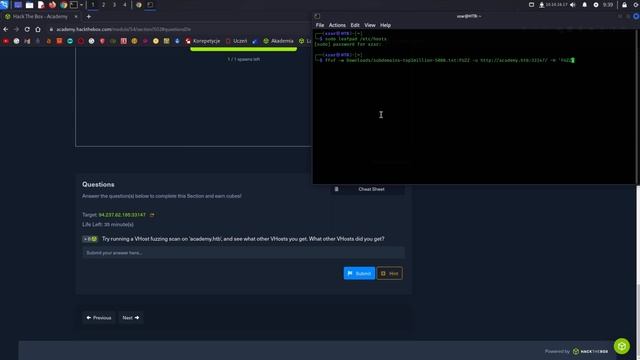Click the clock showing 9:39
Screen dimensions: 640x360
click(608, 5)
